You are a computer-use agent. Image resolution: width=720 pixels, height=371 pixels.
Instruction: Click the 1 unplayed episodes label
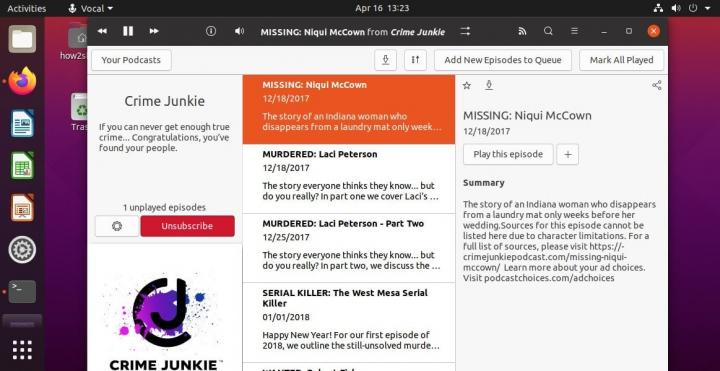click(164, 208)
